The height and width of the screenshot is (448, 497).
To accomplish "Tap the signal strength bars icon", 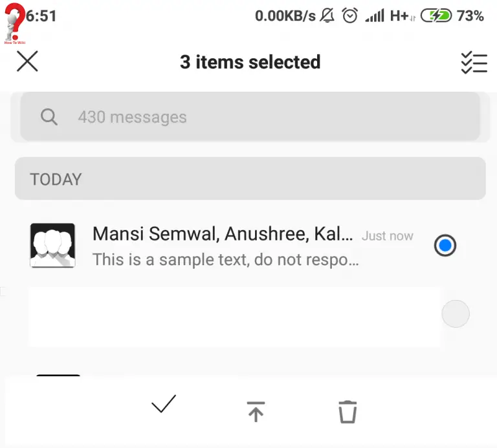I will (x=374, y=16).
